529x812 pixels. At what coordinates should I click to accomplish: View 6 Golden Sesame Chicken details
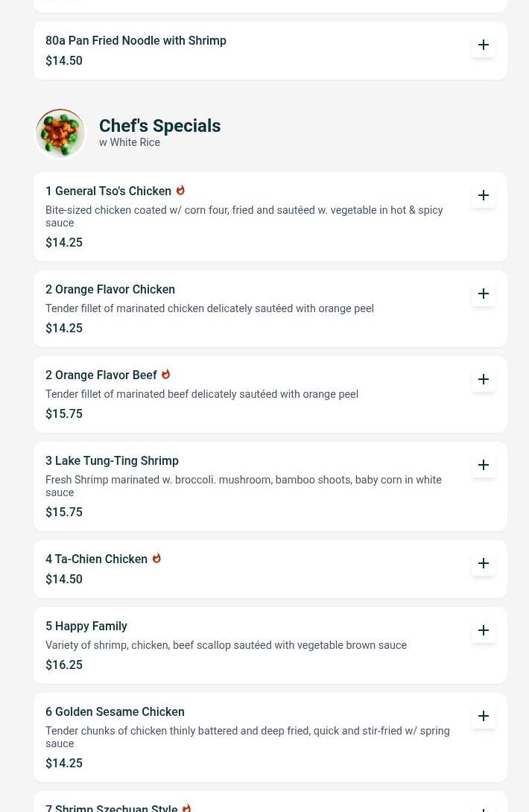[x=115, y=712]
